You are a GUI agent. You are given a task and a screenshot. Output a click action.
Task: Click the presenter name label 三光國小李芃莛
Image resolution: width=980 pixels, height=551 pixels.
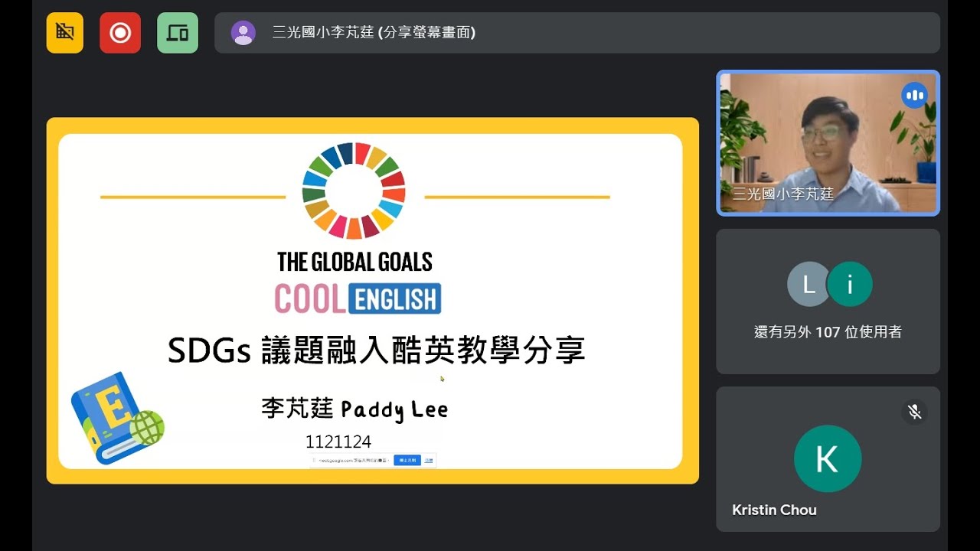click(x=782, y=194)
